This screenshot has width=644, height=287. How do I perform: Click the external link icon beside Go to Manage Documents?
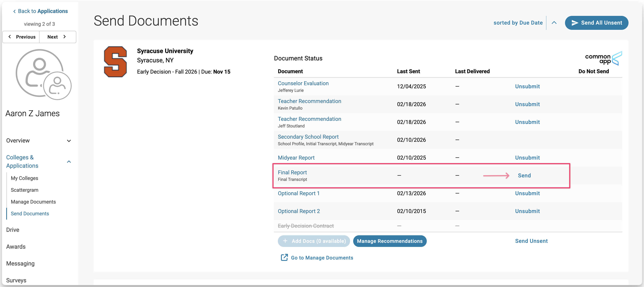pos(284,258)
